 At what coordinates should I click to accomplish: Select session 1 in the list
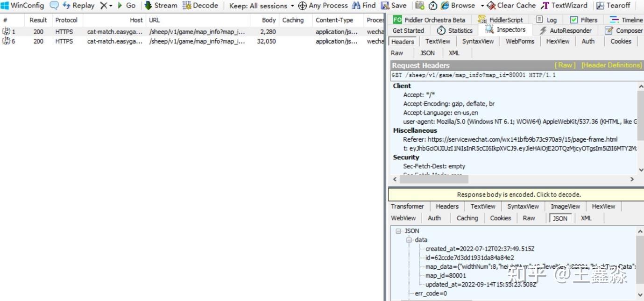coord(192,32)
